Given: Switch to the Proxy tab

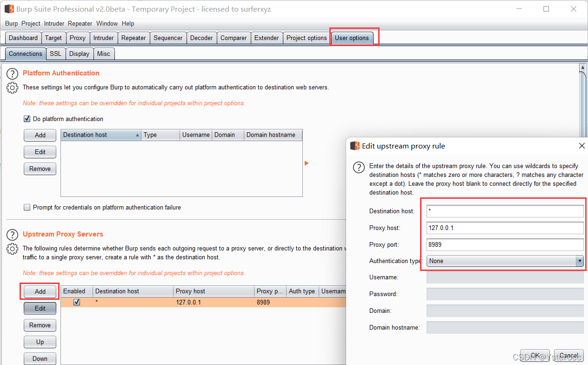Looking at the screenshot, I should (x=78, y=38).
